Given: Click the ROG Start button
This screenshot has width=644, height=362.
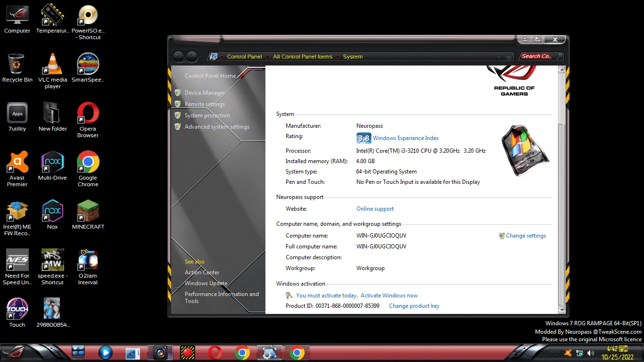Looking at the screenshot, I should (14, 353).
